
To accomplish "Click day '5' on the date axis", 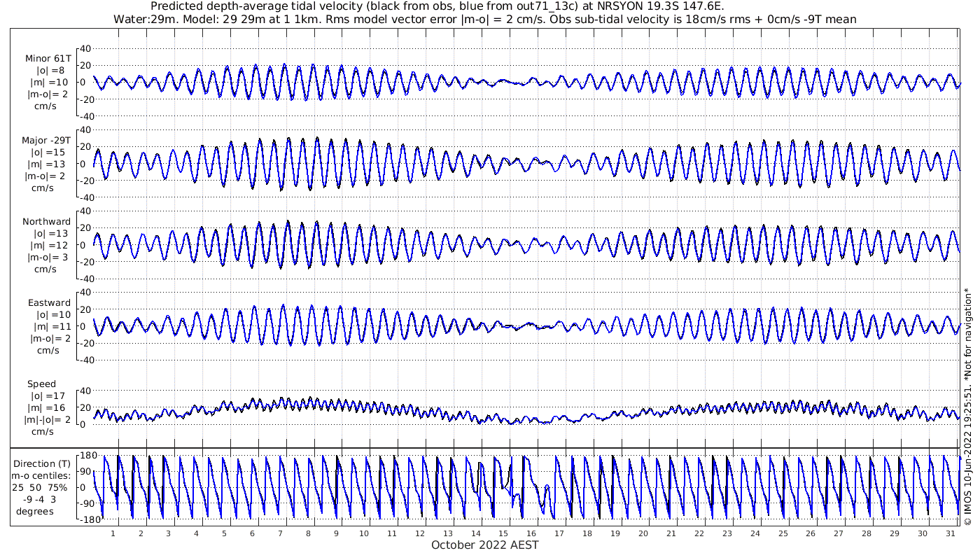I will coord(225,533).
